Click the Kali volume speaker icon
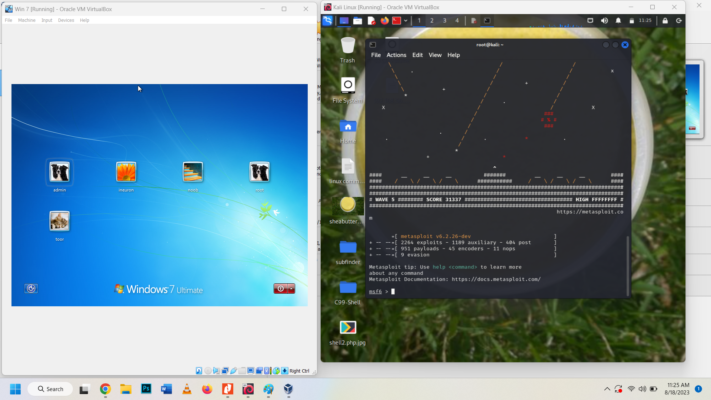The width and height of the screenshot is (711, 400). pos(604,20)
